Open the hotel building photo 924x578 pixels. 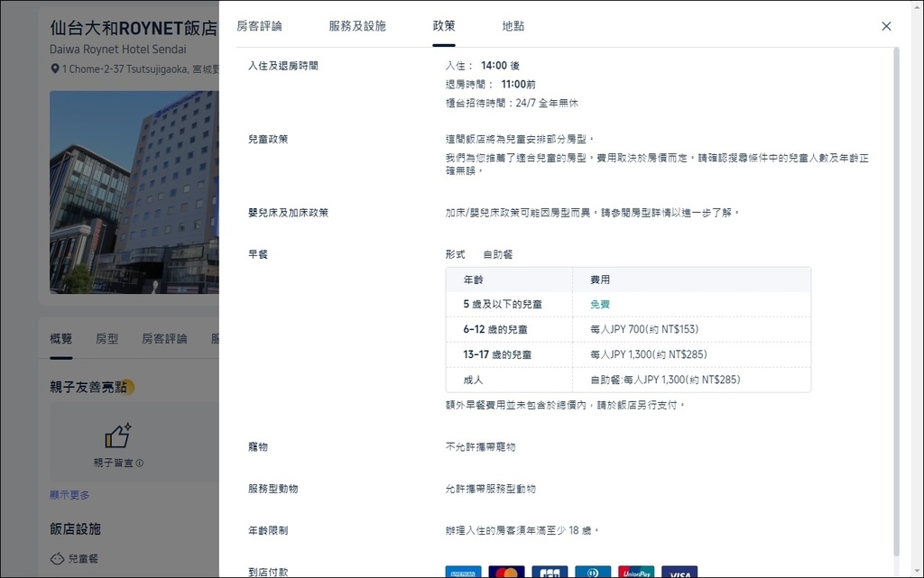(134, 192)
